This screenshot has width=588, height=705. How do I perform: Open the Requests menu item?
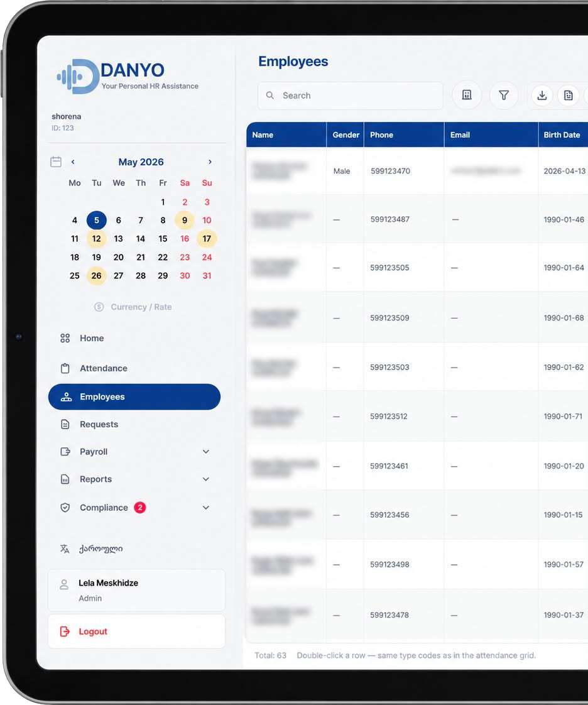point(134,424)
